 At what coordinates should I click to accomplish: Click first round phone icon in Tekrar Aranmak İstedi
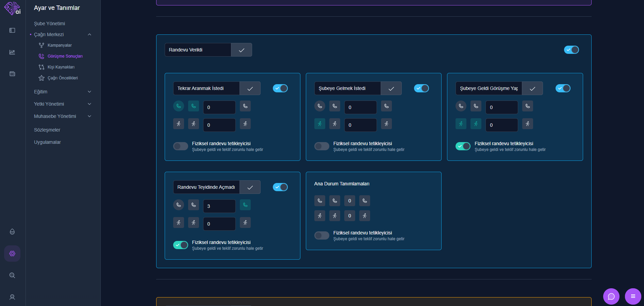[179, 106]
